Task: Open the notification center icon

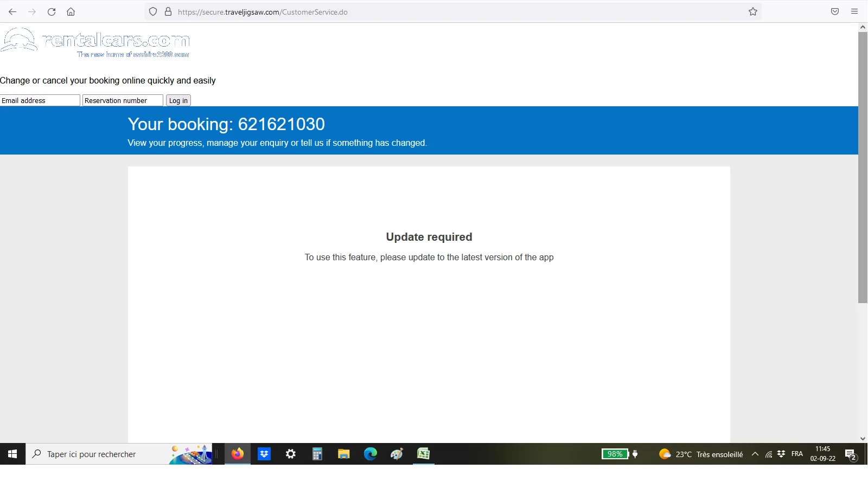Action: click(x=851, y=455)
